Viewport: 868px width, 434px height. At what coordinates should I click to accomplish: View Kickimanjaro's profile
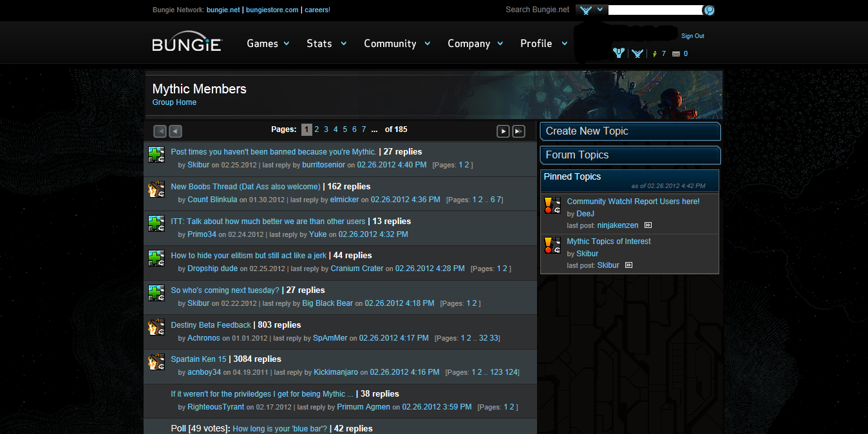pyautogui.click(x=335, y=372)
